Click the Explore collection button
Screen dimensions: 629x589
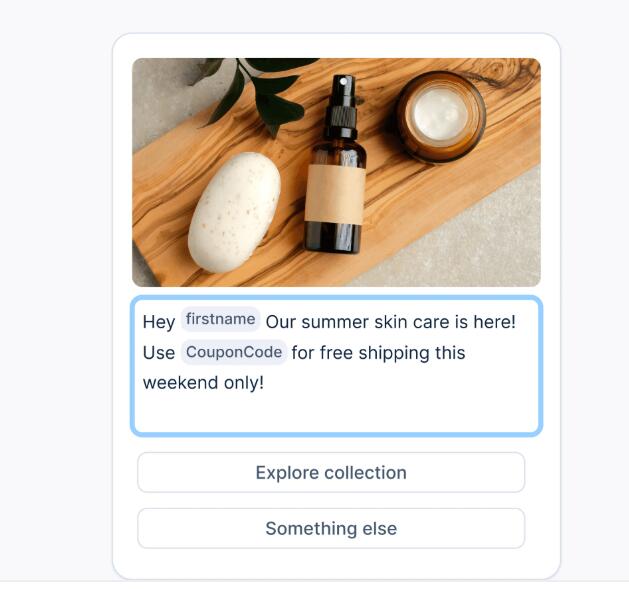[x=331, y=472]
